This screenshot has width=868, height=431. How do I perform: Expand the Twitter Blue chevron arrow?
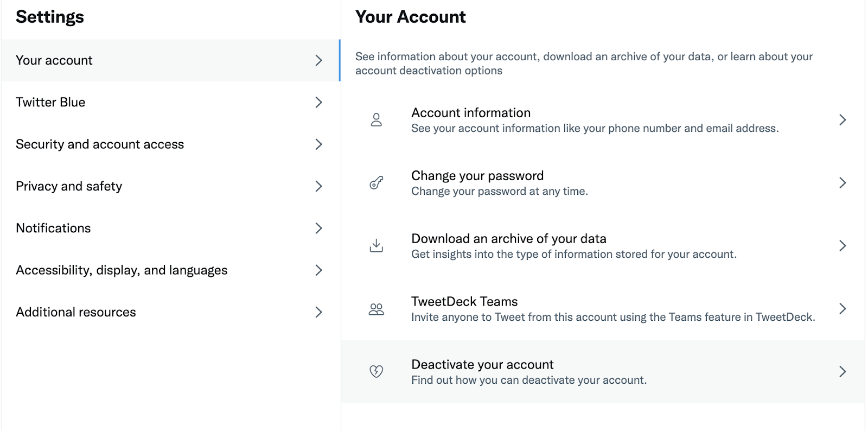[x=318, y=103]
